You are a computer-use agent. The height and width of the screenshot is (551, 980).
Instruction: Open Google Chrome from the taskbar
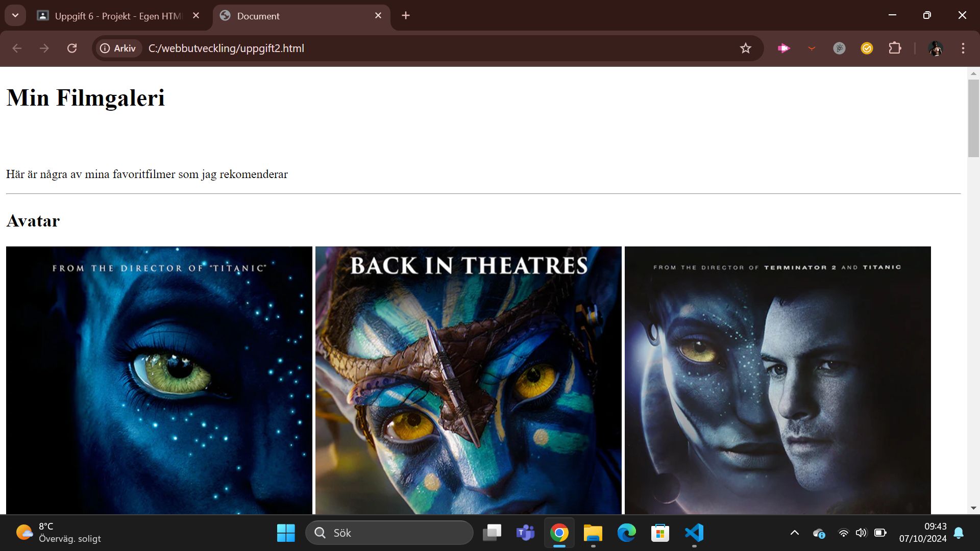[559, 533]
